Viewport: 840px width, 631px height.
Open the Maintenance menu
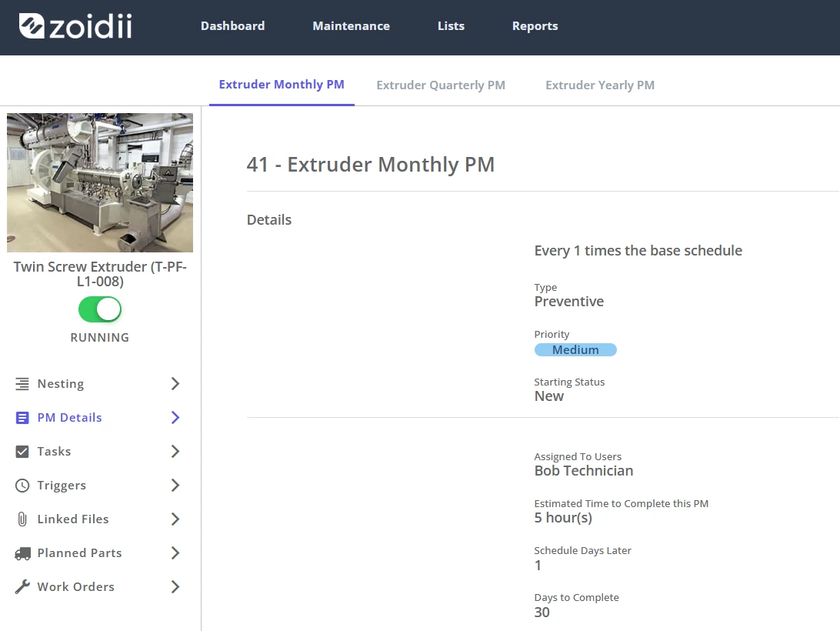pyautogui.click(x=351, y=25)
